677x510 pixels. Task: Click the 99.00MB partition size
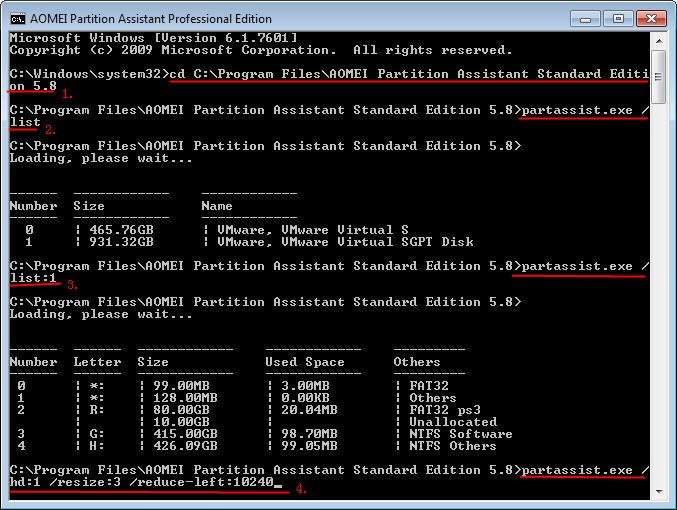pyautogui.click(x=181, y=386)
